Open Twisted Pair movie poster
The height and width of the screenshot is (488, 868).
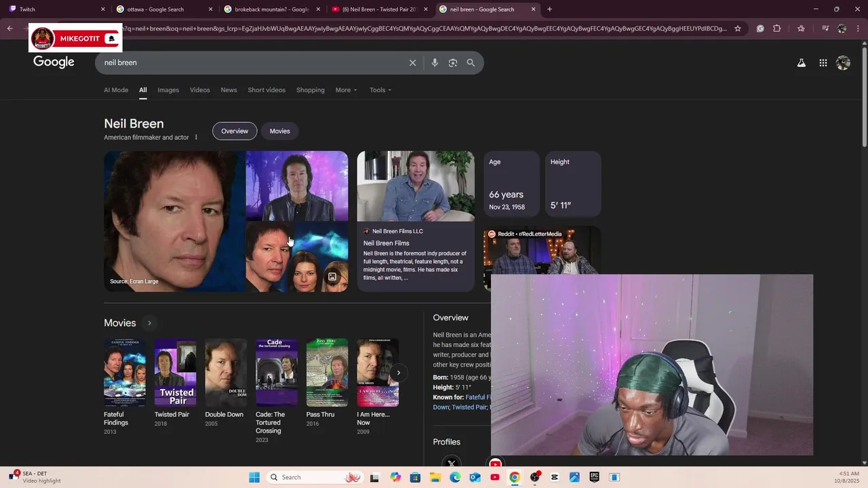pos(175,373)
